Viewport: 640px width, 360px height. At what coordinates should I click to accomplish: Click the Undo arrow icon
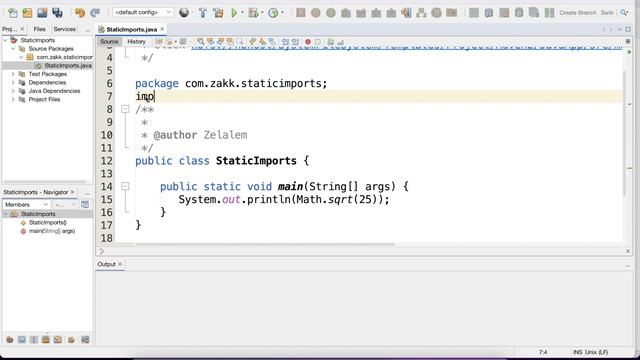tap(80, 13)
